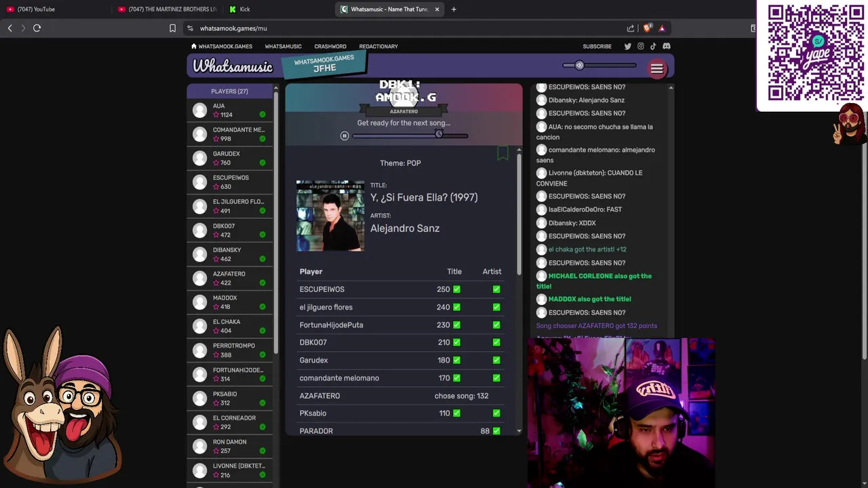This screenshot has width=868, height=488.
Task: Click 'chose song: 132' in AZAFATERO row
Action: pos(461,396)
